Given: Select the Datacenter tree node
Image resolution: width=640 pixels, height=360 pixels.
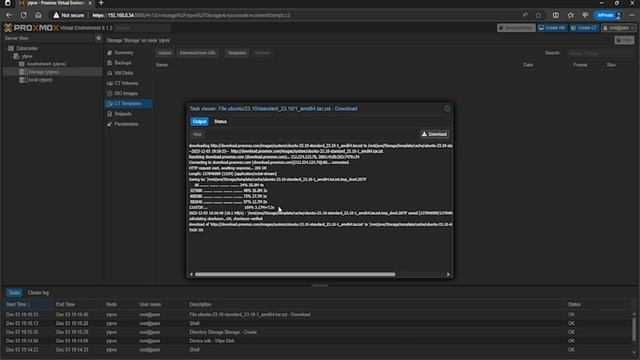Looking at the screenshot, I should coord(27,48).
